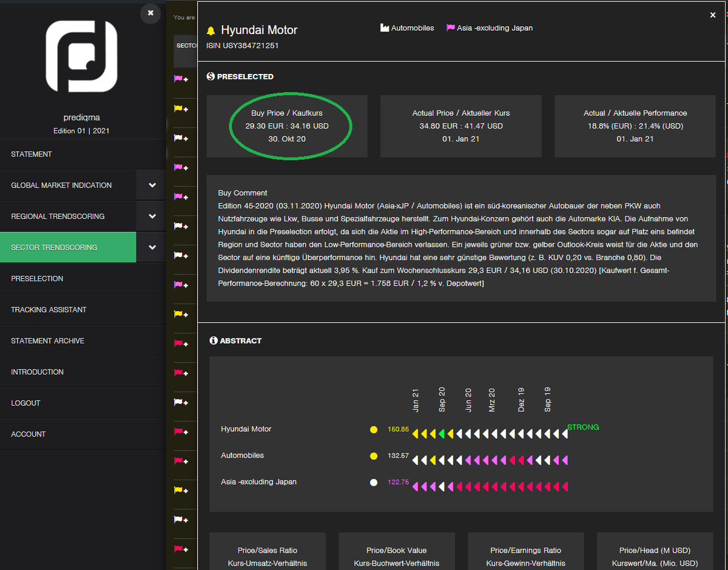Screen dimensions: 728x570
Task: Open the TRACKING ASSISTANT page
Action: point(83,310)
